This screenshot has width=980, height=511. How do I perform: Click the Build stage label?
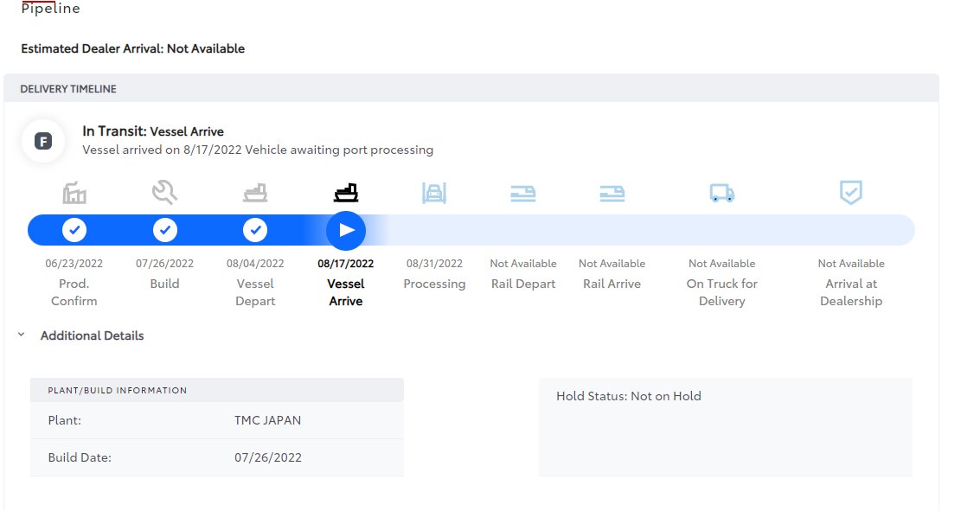(x=164, y=284)
